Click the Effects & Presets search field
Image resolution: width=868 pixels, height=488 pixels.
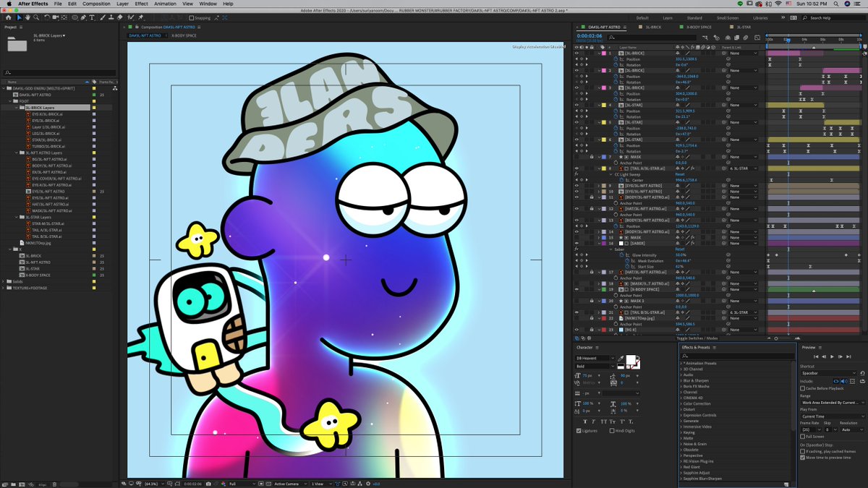[x=738, y=356]
